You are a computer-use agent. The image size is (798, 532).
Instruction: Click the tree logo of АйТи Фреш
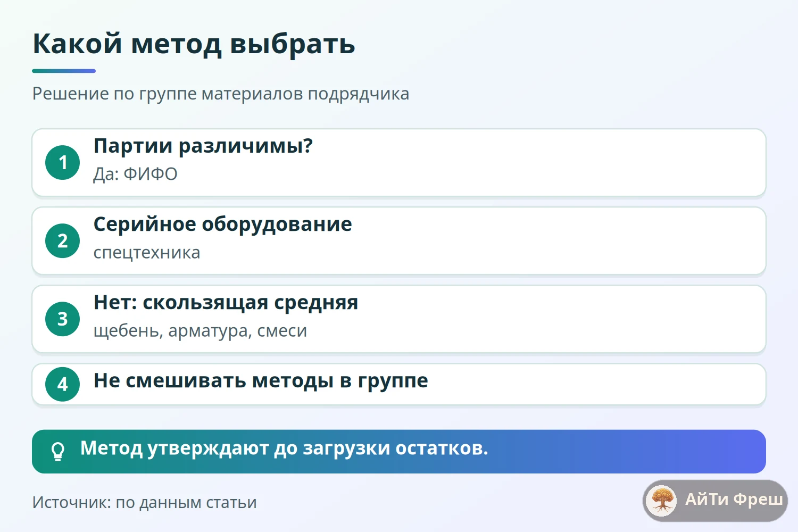coord(662,501)
